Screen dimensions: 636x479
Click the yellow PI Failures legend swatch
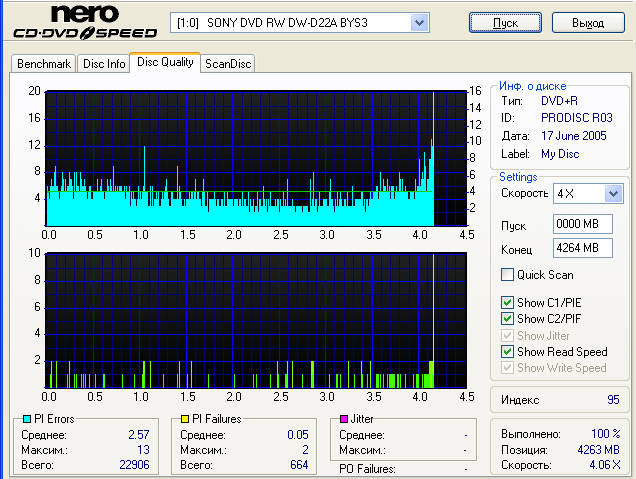point(186,420)
